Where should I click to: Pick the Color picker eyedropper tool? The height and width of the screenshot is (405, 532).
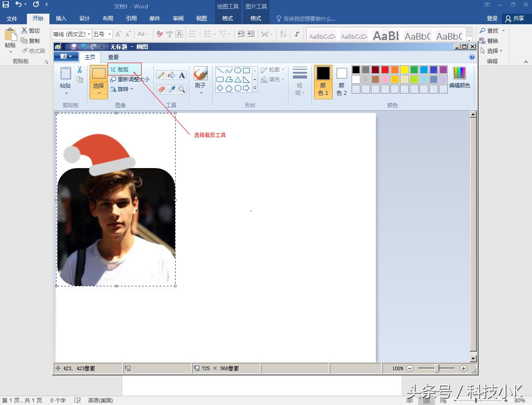point(172,90)
